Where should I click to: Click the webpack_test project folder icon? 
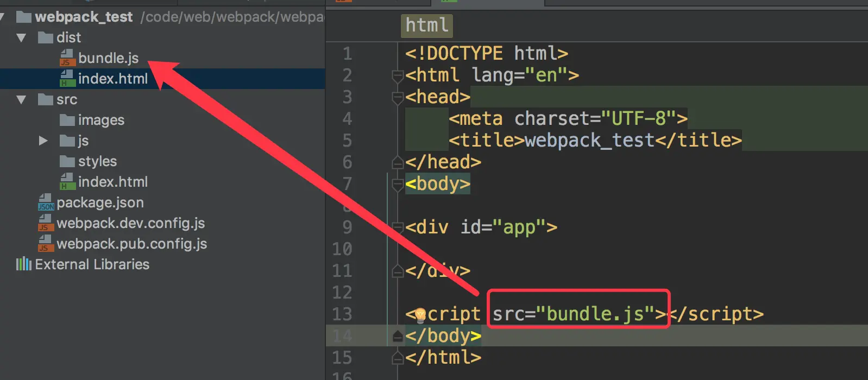click(24, 17)
